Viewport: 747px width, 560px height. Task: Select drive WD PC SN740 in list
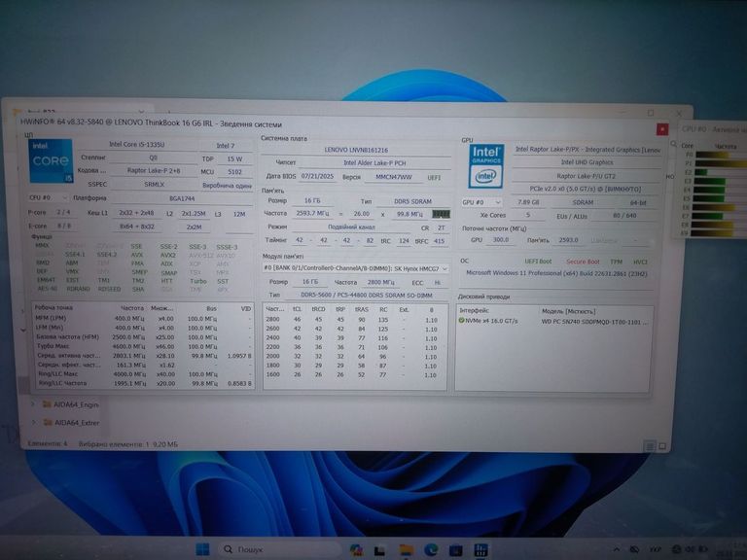click(x=594, y=322)
